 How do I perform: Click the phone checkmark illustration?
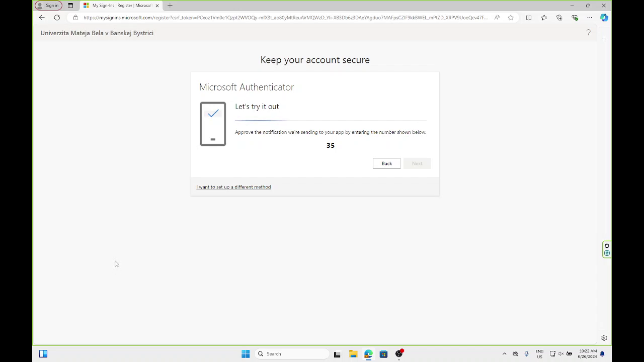[x=213, y=124]
